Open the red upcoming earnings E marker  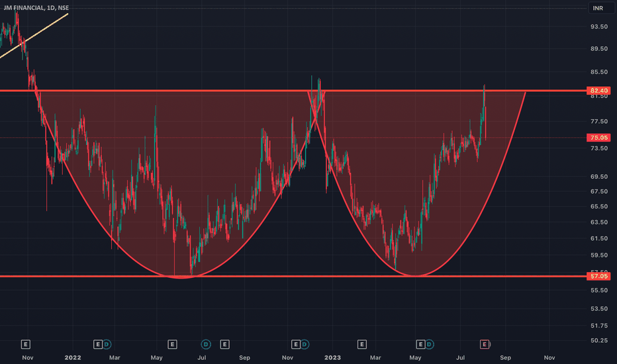tap(485, 345)
